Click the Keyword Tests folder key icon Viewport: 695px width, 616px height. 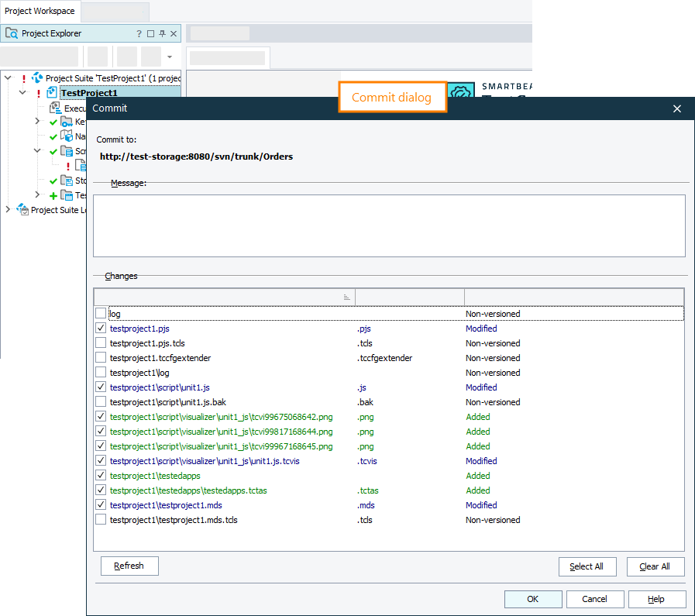67,122
